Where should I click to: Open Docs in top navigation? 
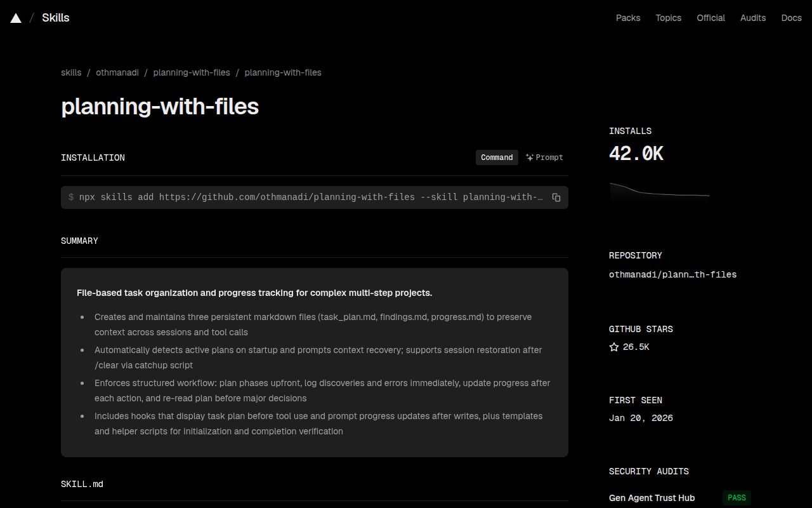pos(791,18)
